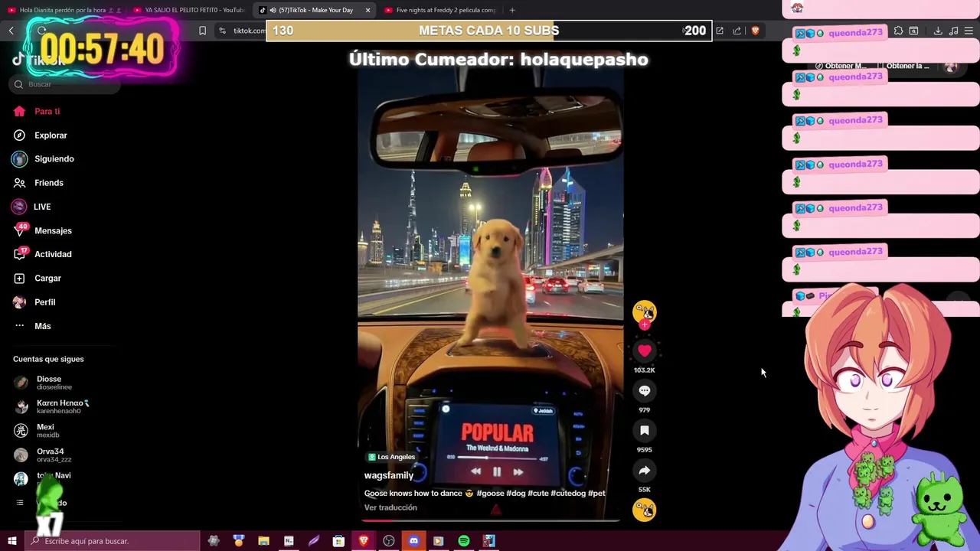
Task: Close the TikTok browser tab
Action: pyautogui.click(x=367, y=10)
